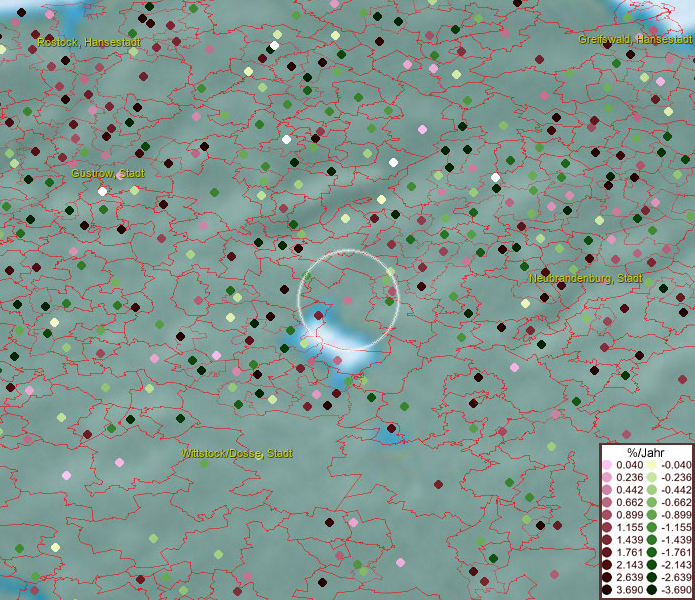
Task: Click the legend value -0.662
Action: tap(676, 503)
